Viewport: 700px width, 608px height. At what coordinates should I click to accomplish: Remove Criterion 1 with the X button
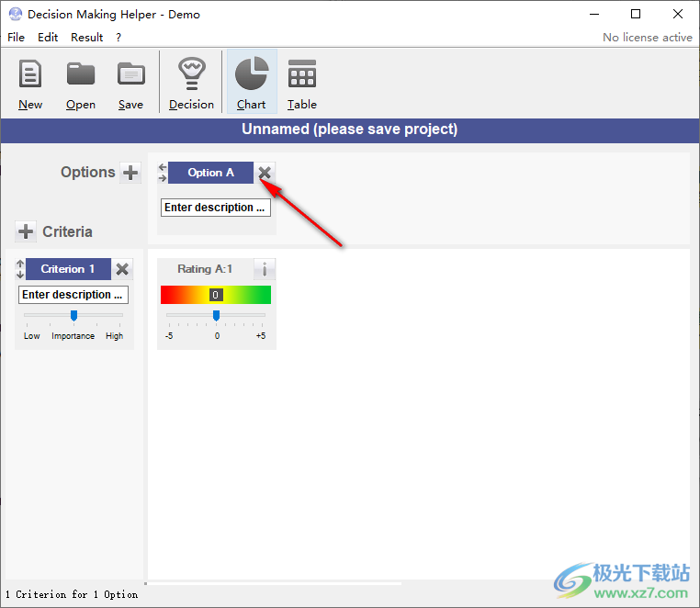(122, 269)
